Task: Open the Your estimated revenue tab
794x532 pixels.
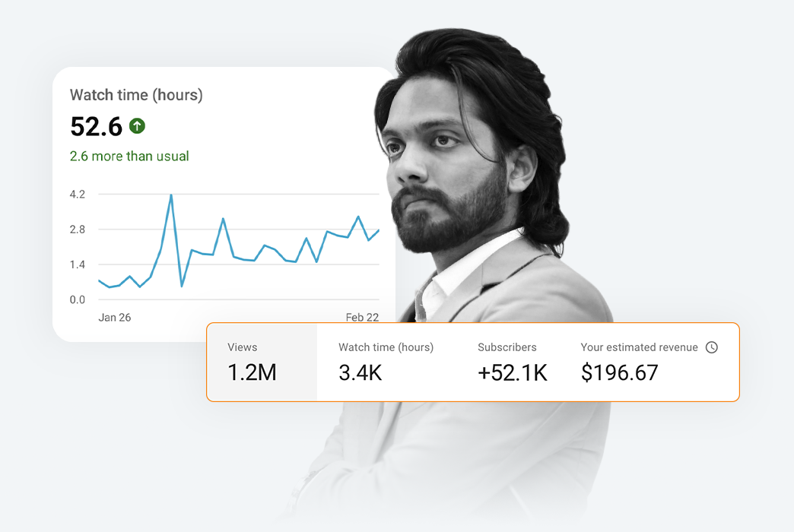Action: coord(649,362)
